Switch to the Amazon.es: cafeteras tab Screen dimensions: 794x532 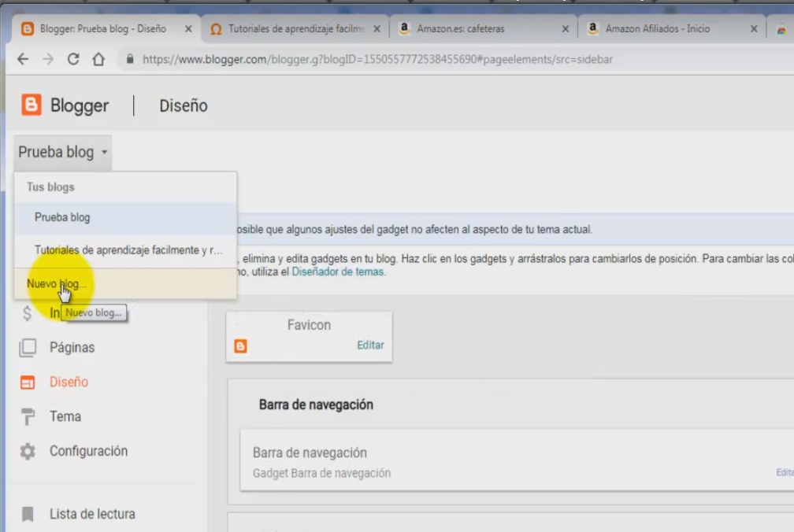[484, 29]
